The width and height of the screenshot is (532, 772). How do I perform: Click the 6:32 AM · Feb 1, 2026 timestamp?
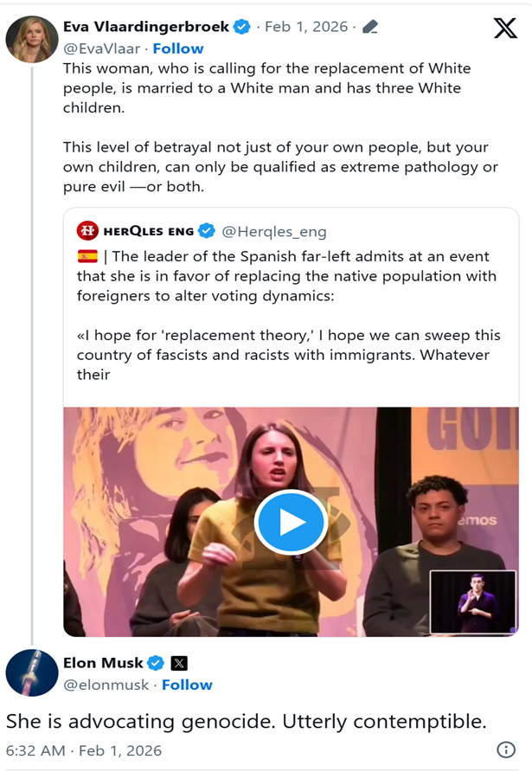tap(84, 750)
